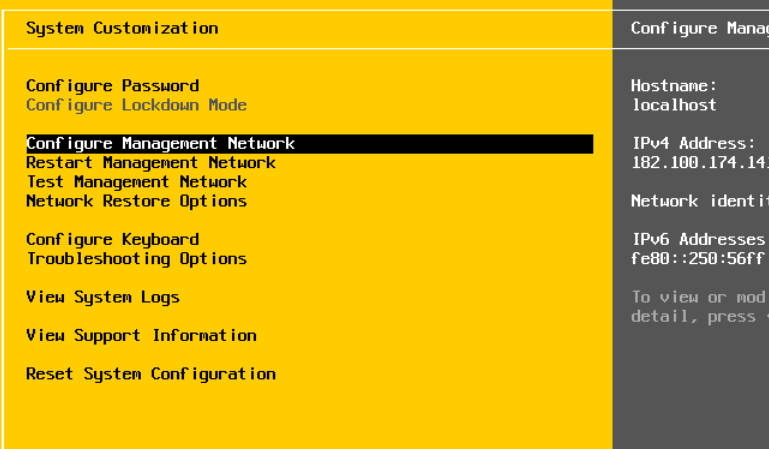Click the IPv4 Address label
This screenshot has width=769, height=449.
click(693, 144)
